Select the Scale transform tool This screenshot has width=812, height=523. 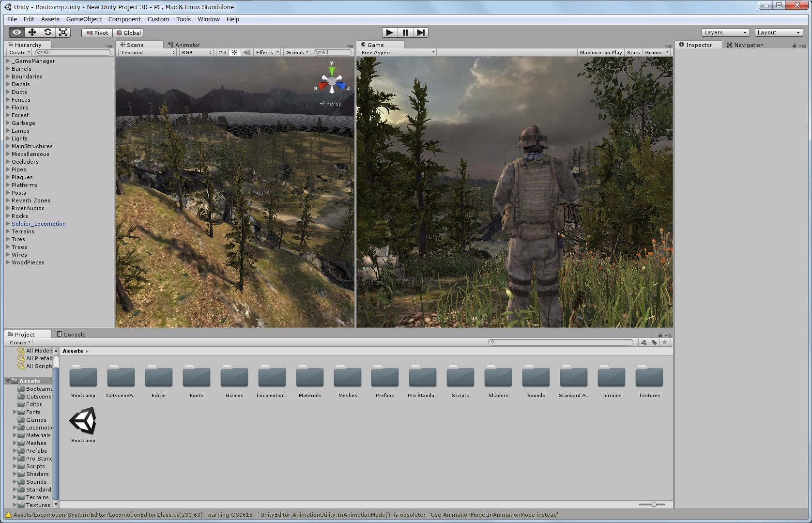click(63, 32)
